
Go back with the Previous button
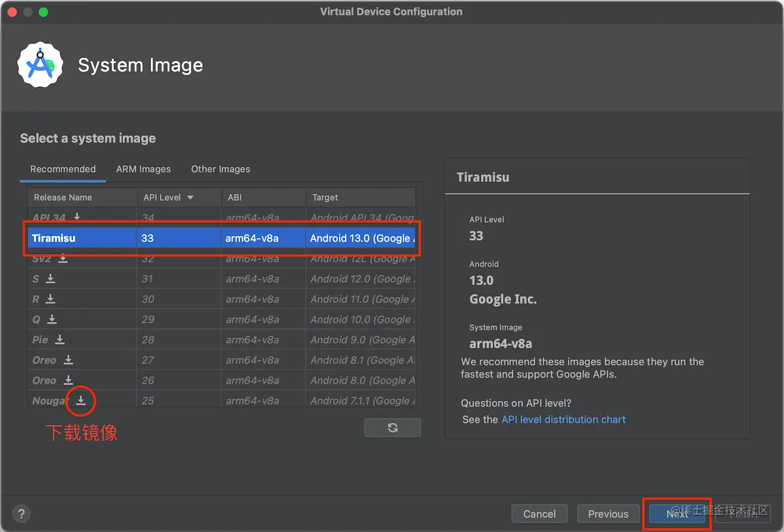[608, 514]
